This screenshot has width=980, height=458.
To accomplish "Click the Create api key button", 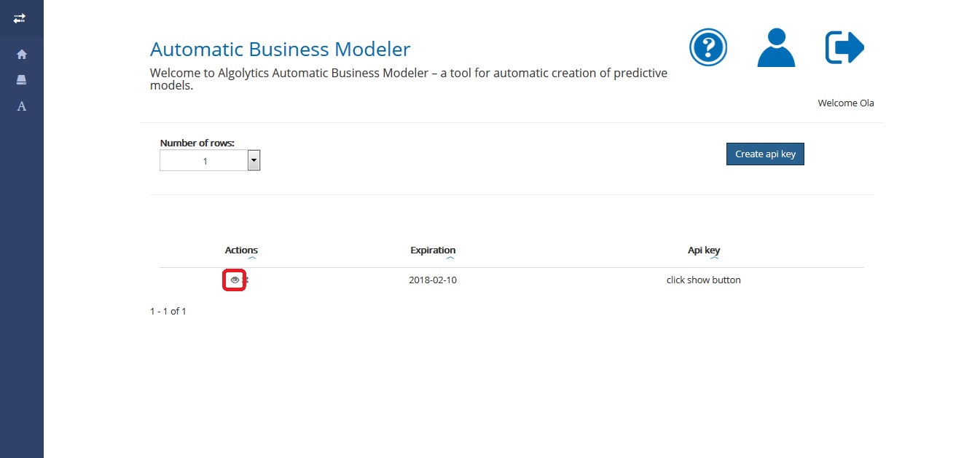I will coord(765,154).
